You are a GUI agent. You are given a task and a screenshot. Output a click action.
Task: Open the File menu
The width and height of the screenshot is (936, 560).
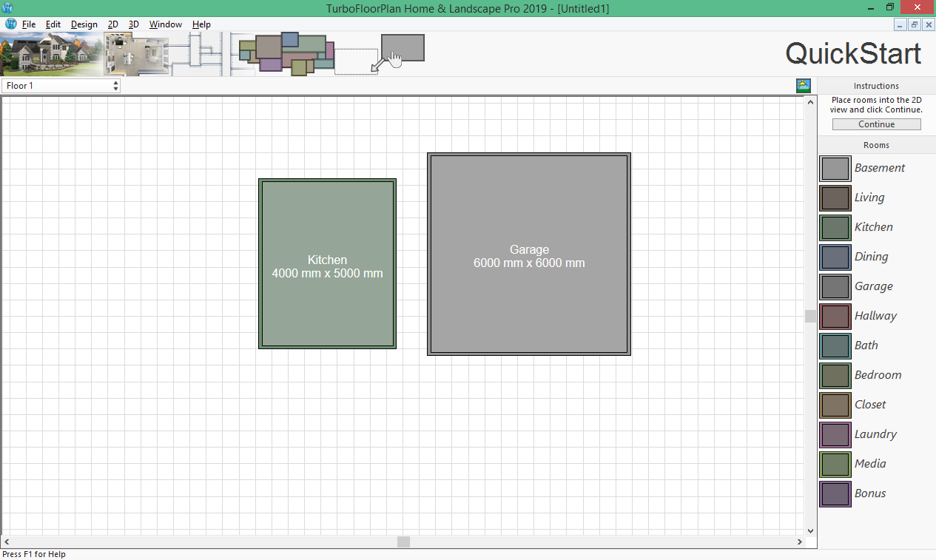pos(29,24)
